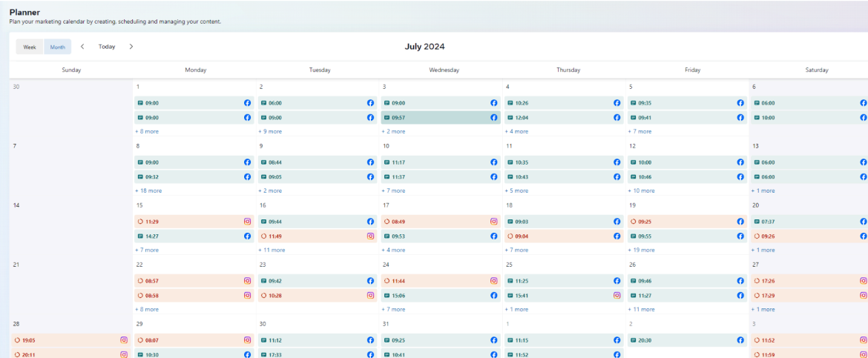Select the Month view toggle
Viewport: 868px width, 358px height.
(x=57, y=47)
